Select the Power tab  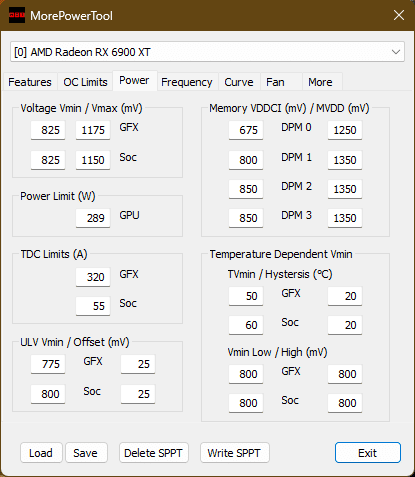(x=134, y=80)
